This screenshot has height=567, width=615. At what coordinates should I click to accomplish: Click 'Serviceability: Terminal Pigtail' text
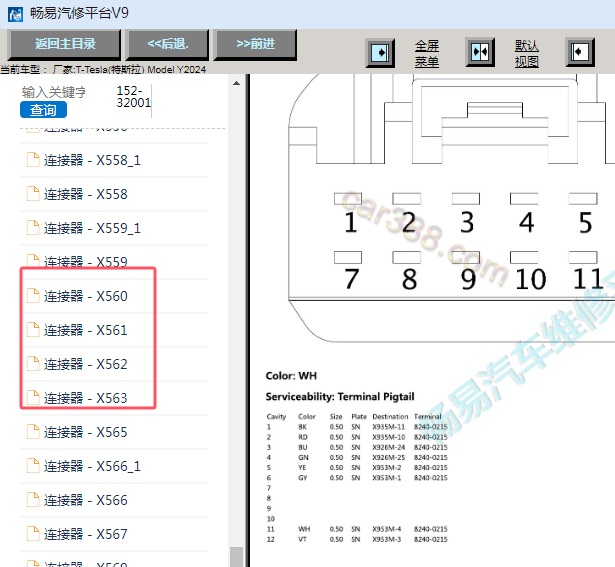coord(340,396)
